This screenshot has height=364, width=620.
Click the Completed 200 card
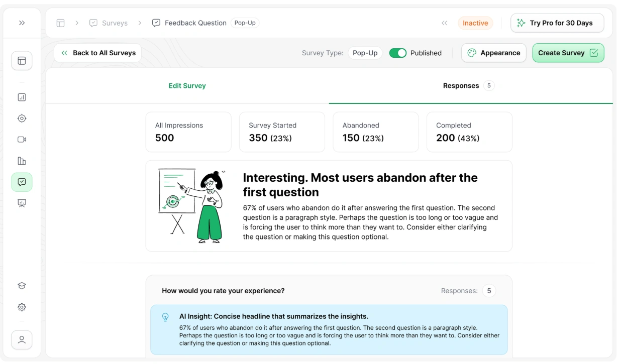click(x=469, y=132)
